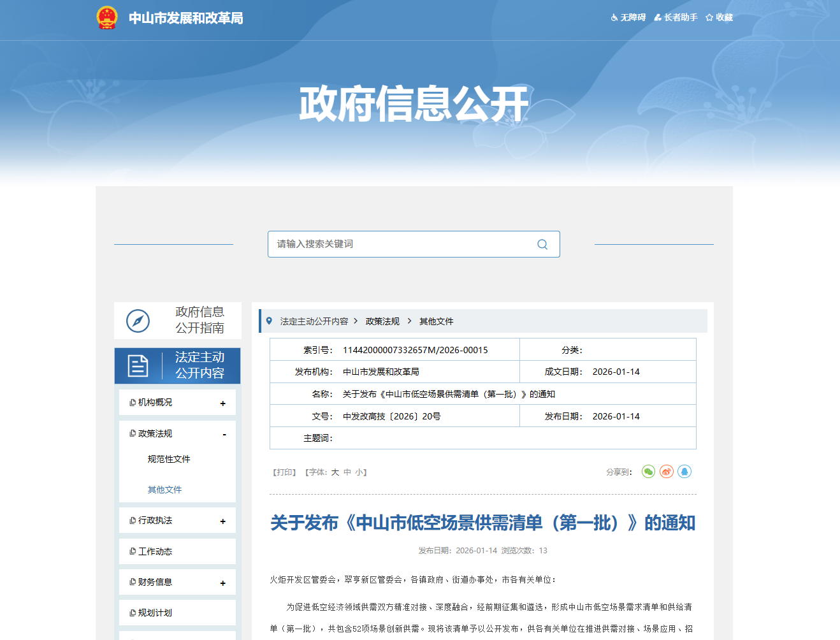Click the location pin breadcrumb icon
This screenshot has width=840, height=640.
269,321
